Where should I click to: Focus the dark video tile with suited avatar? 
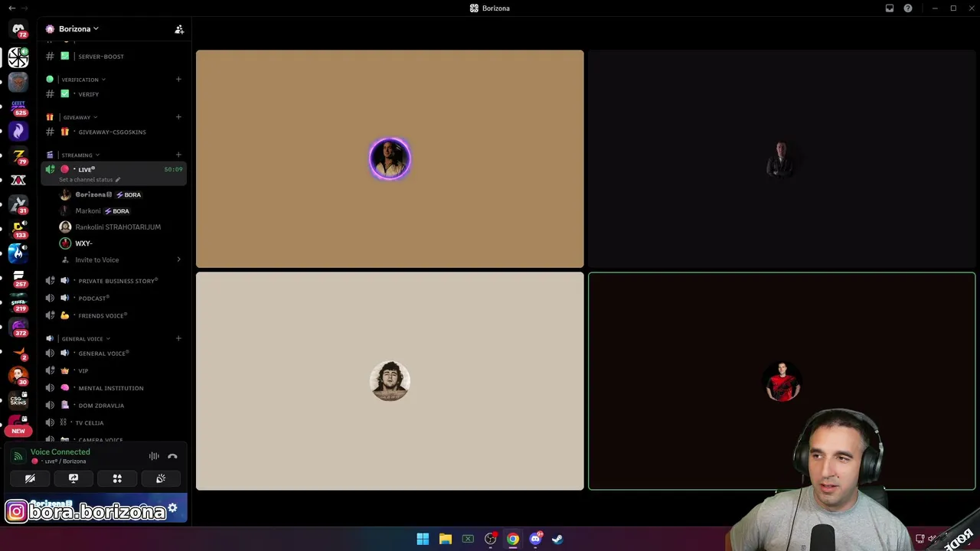tap(782, 159)
